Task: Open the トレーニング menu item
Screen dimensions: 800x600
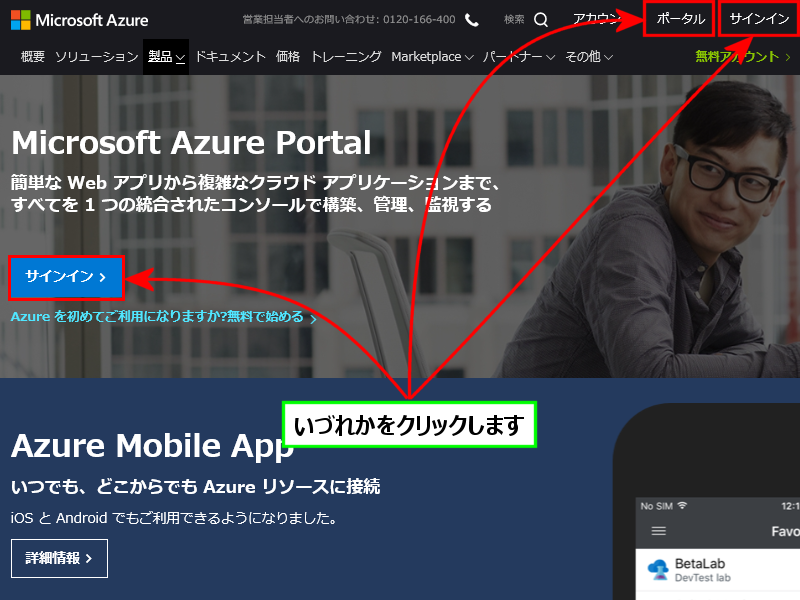Action: (x=346, y=57)
